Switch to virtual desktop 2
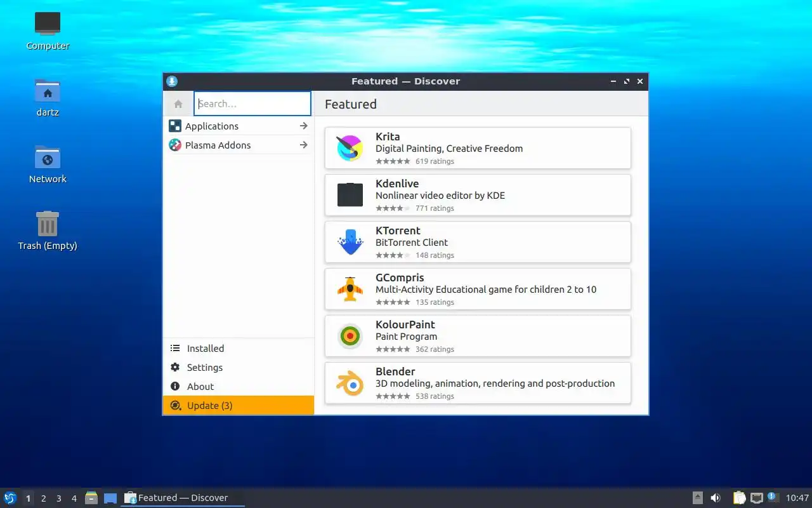 pos(43,498)
